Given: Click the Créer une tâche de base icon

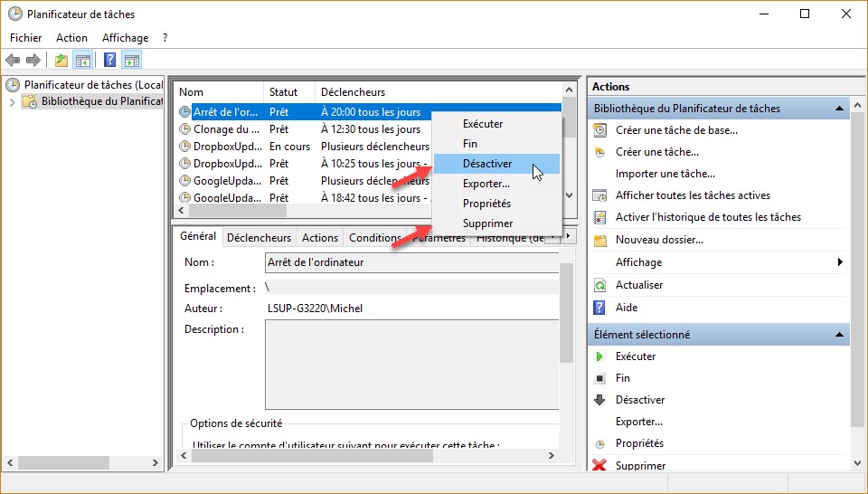Looking at the screenshot, I should click(599, 130).
